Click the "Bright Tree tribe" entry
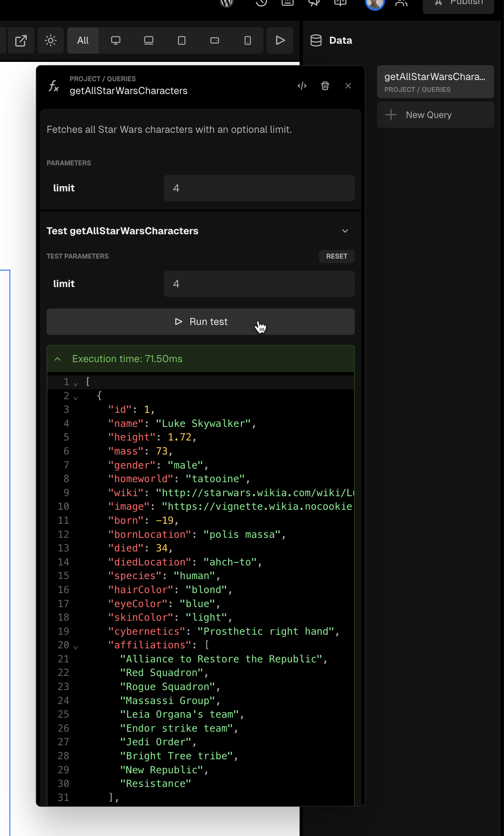 [176, 756]
